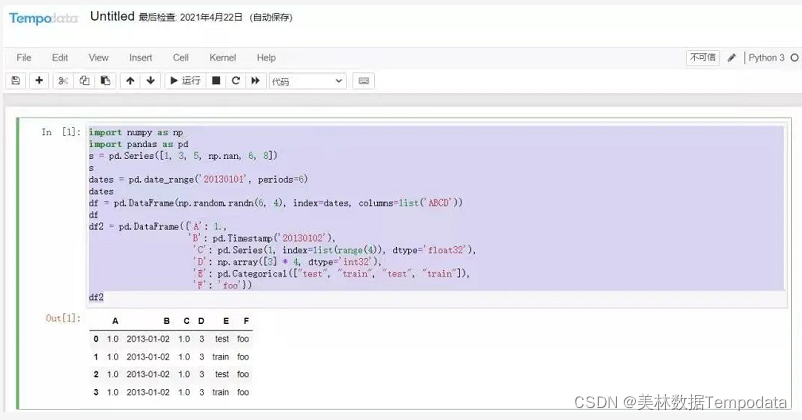Rename notebook by clicking Untitled title
The width and height of the screenshot is (802, 420).
tap(112, 16)
